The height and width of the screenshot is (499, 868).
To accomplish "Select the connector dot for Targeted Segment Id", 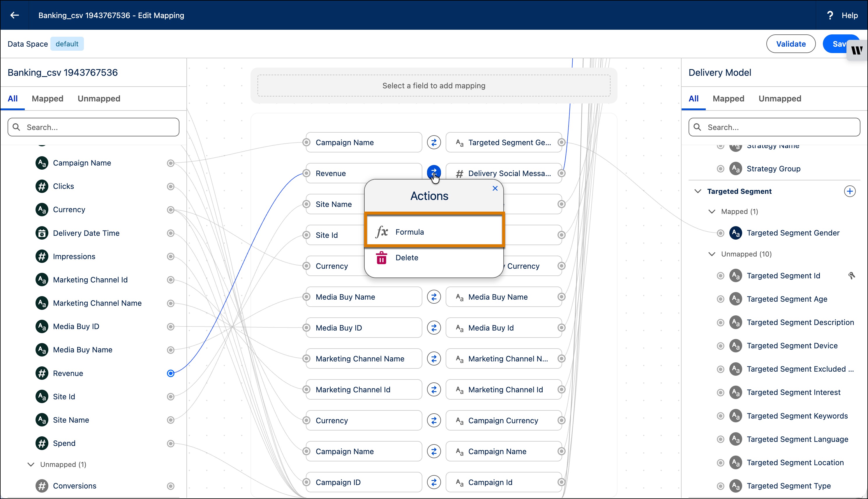I will (720, 275).
